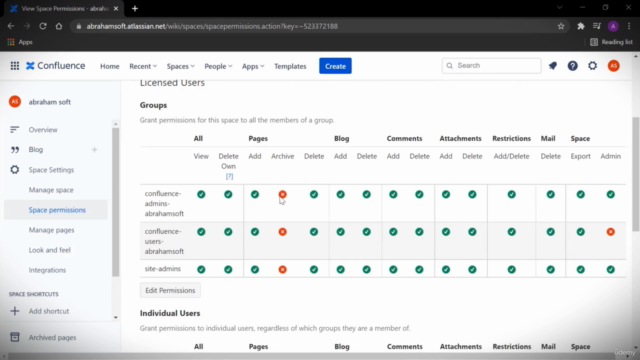
Task: Open the Reading list
Action: tap(611, 42)
